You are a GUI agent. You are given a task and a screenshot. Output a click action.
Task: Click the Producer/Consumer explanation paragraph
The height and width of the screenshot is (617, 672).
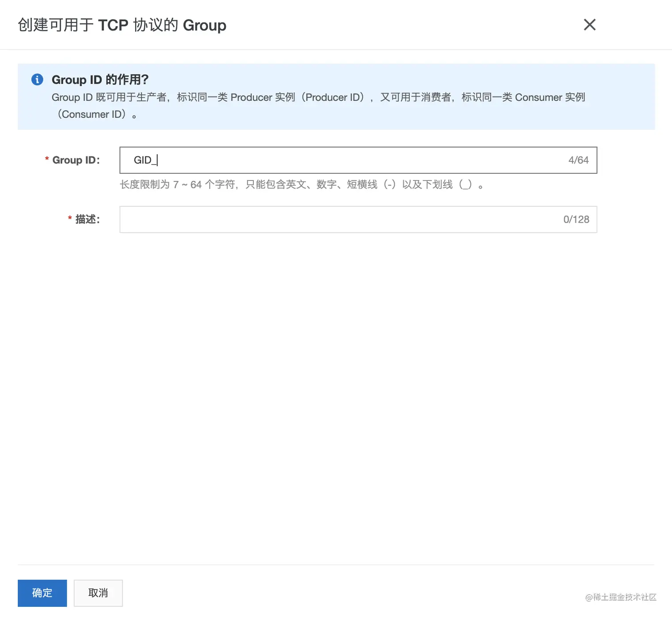318,106
